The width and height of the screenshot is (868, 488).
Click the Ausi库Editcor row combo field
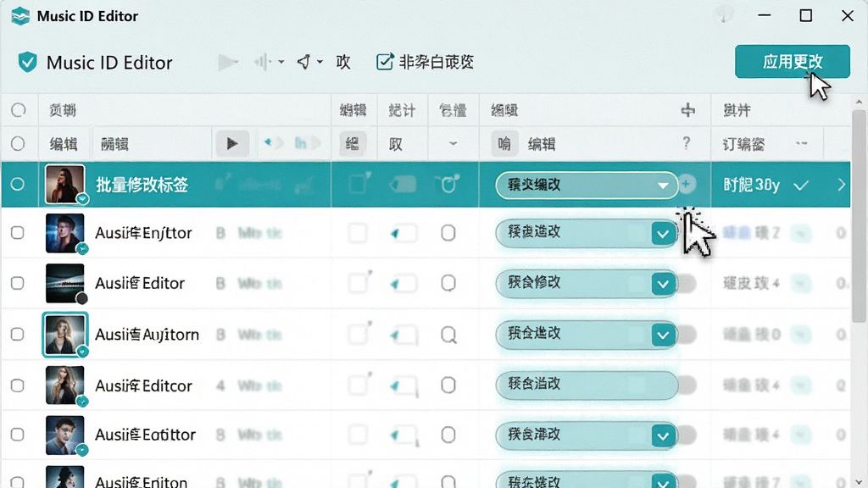tap(587, 385)
